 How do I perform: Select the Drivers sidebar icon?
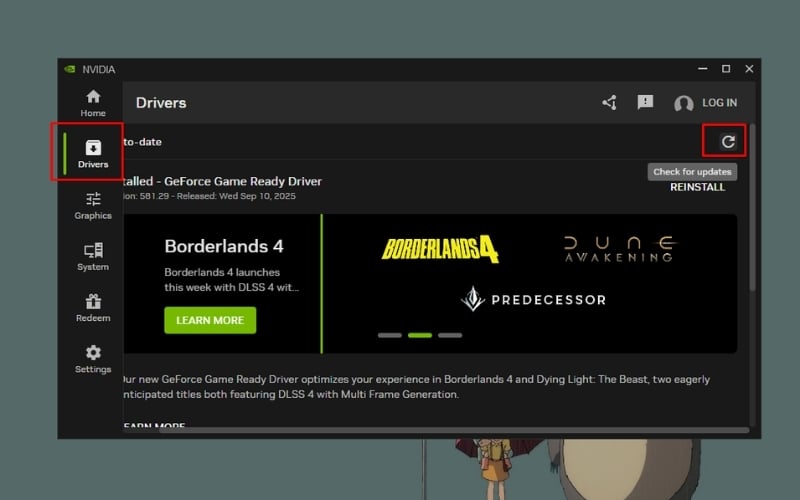[93, 153]
